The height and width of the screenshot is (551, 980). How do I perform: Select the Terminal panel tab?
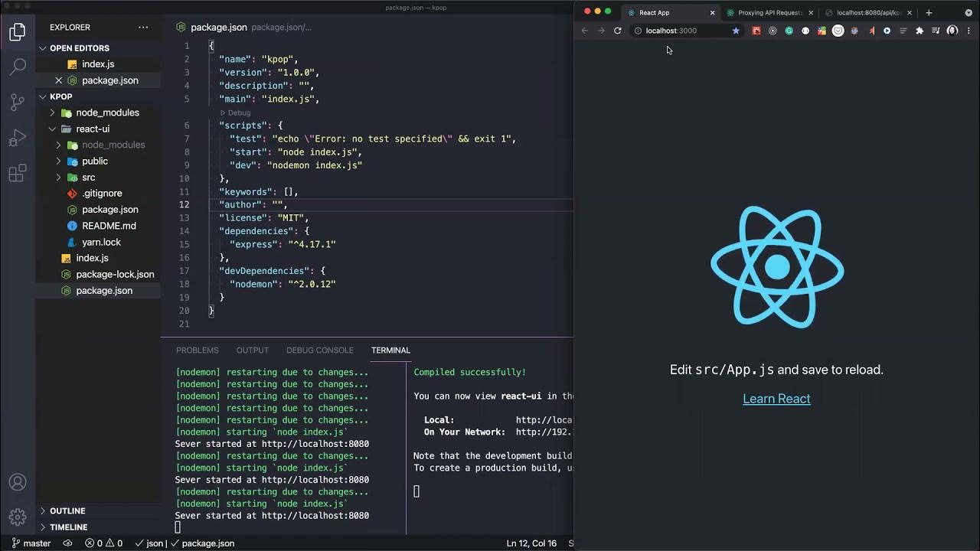coord(390,350)
